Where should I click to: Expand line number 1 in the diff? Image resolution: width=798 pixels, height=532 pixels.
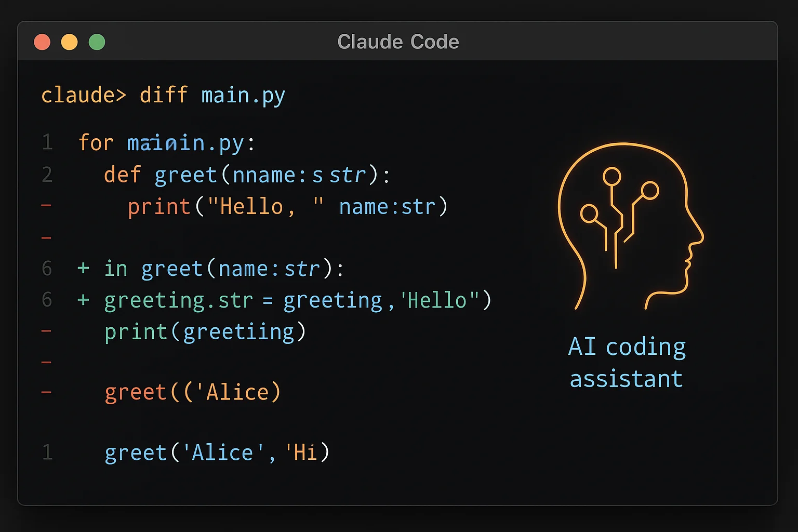point(47,143)
